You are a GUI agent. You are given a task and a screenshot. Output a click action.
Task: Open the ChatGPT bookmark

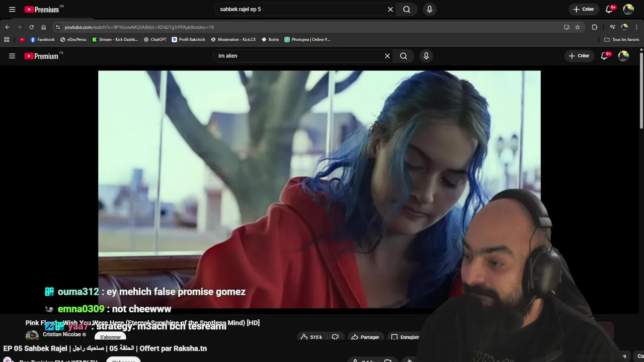(155, 39)
